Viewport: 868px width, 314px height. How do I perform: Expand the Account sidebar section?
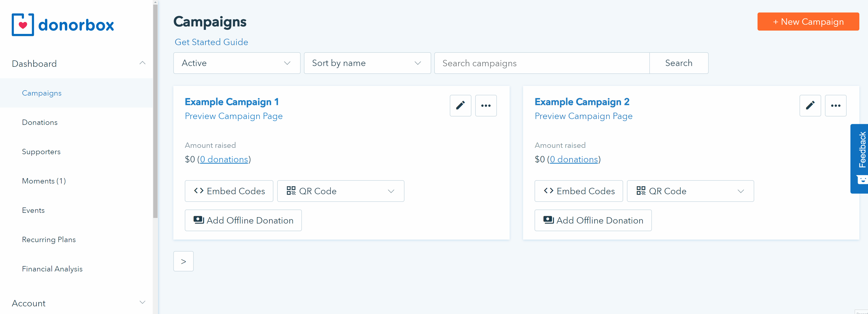(142, 303)
